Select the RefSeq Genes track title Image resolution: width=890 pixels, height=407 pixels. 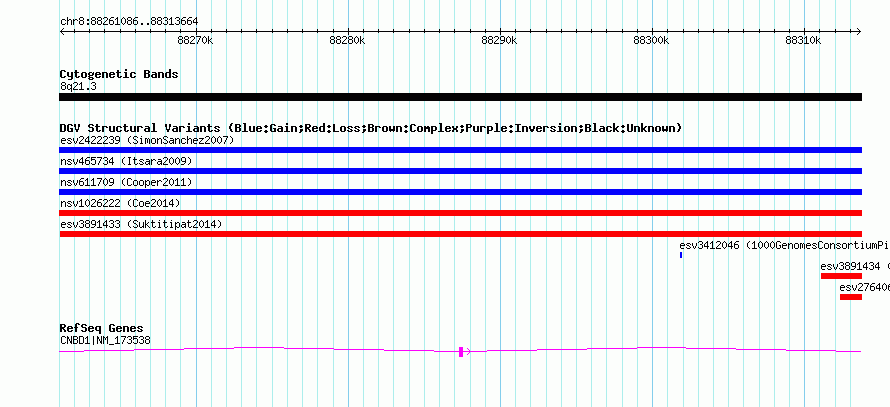102,329
